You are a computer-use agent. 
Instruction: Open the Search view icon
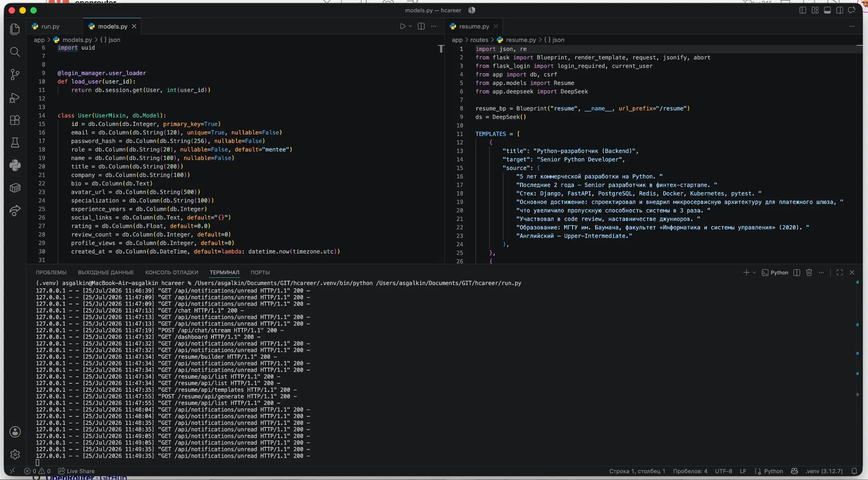[x=15, y=52]
